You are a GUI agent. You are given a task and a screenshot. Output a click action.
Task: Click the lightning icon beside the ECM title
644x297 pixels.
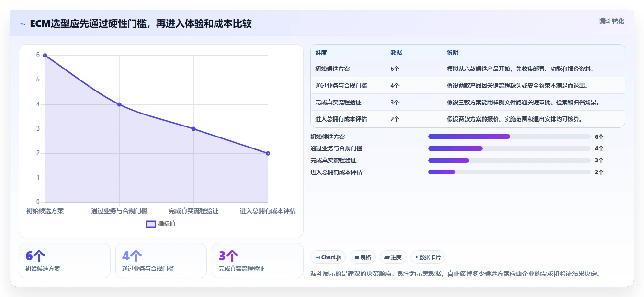(x=23, y=24)
